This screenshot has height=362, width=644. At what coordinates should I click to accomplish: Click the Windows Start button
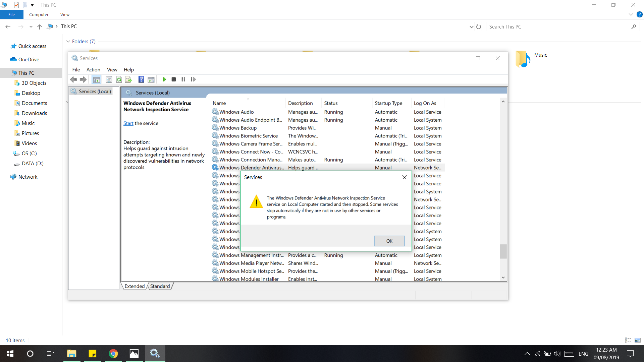(x=10, y=354)
